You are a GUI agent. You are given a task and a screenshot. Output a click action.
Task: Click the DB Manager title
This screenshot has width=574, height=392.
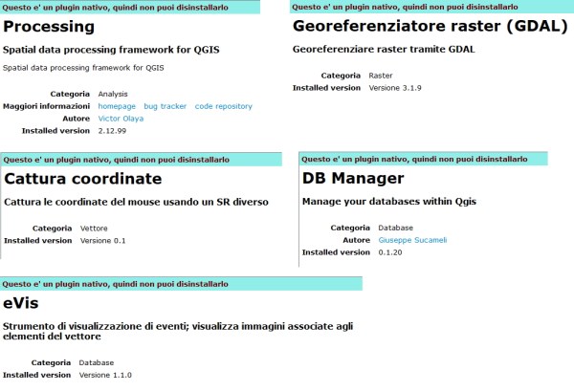coord(353,178)
